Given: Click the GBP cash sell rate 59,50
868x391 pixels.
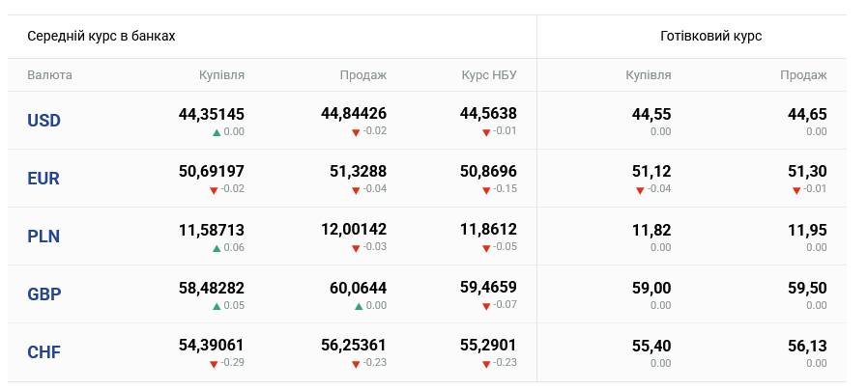Looking at the screenshot, I should [807, 288].
